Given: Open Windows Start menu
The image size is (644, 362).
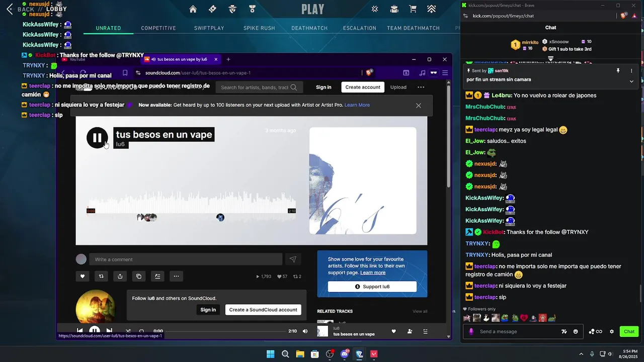Looking at the screenshot, I should [x=270, y=354].
